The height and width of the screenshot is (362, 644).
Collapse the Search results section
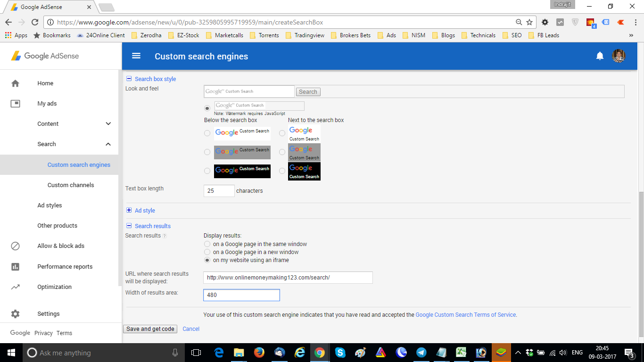pos(128,226)
